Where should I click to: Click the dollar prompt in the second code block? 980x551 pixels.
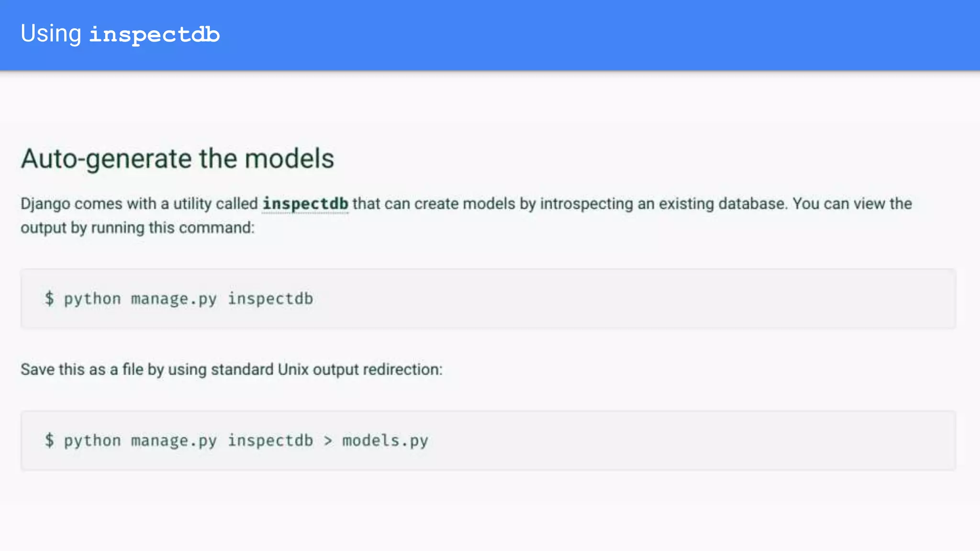pos(49,440)
